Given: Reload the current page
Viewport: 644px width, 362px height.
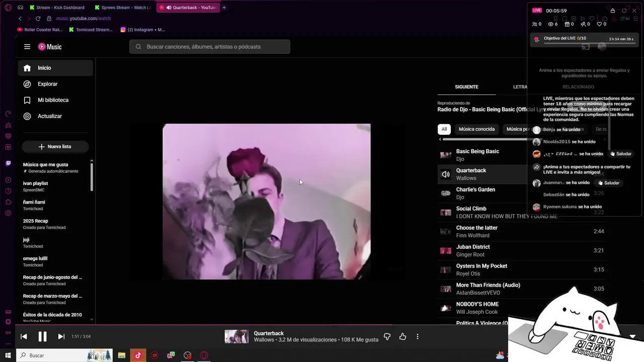Looking at the screenshot, I should tap(38, 19).
